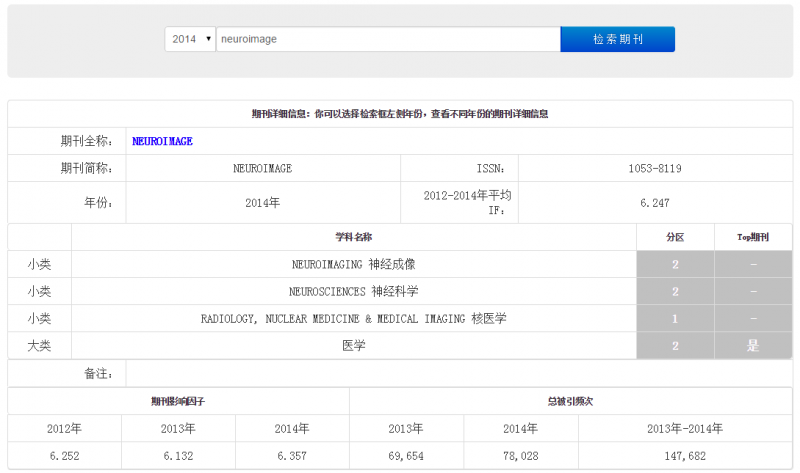Click the 期刊简称 label

pyautogui.click(x=86, y=168)
